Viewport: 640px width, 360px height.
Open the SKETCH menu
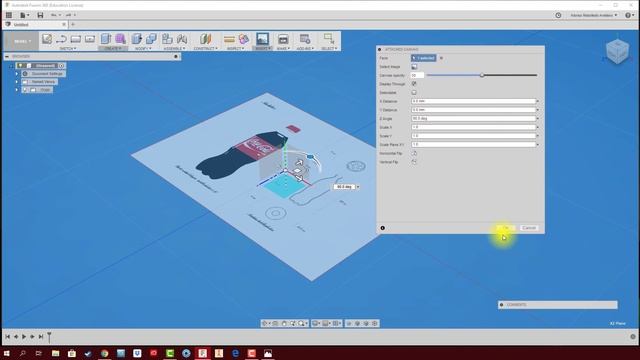[x=68, y=49]
